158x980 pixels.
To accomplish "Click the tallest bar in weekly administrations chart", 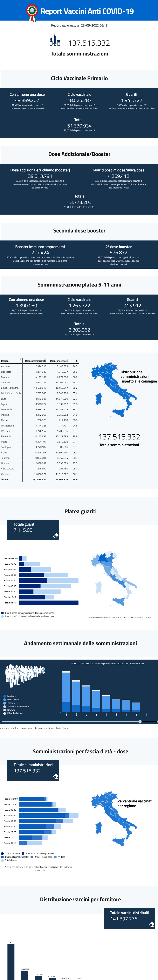I will pyautogui.click(x=66, y=691).
